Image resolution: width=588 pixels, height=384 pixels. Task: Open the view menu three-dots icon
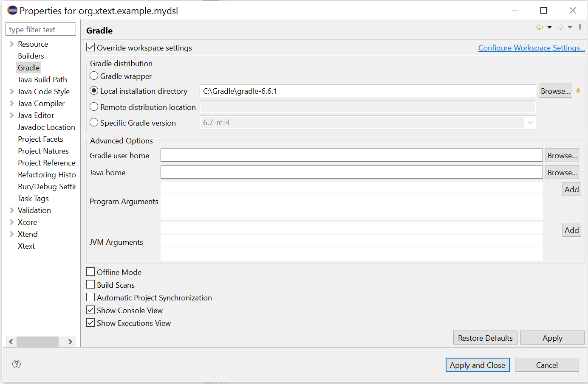pyautogui.click(x=580, y=27)
